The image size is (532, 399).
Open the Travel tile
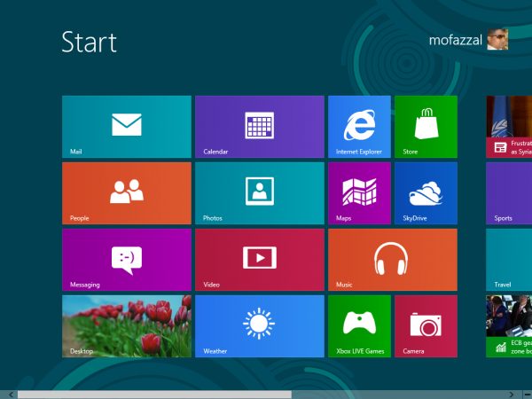[x=509, y=260]
